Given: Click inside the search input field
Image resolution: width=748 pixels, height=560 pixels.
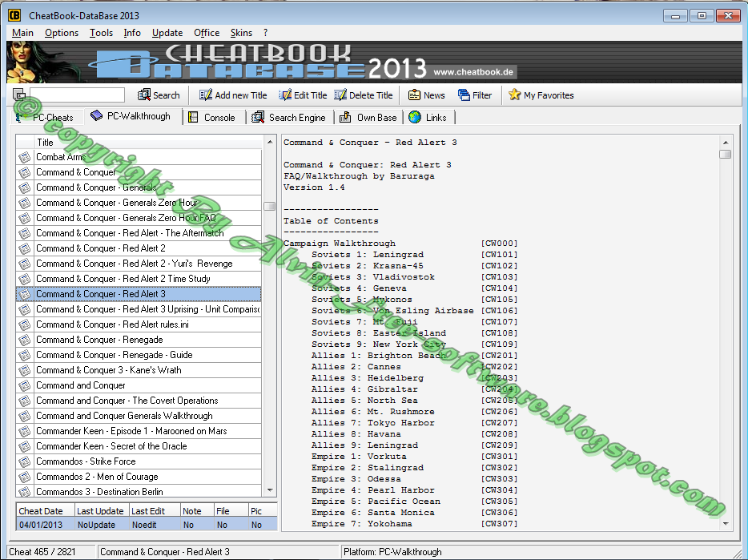Looking at the screenshot, I should (77, 95).
